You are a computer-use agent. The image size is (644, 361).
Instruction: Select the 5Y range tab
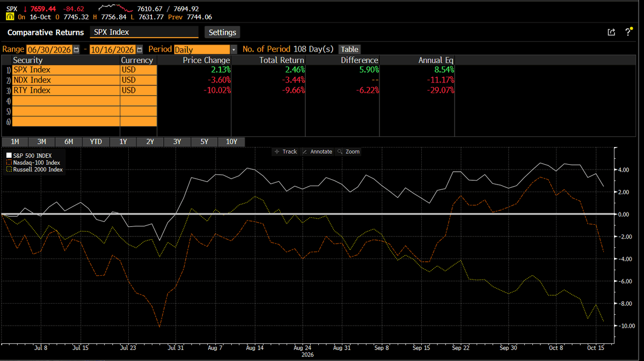204,142
